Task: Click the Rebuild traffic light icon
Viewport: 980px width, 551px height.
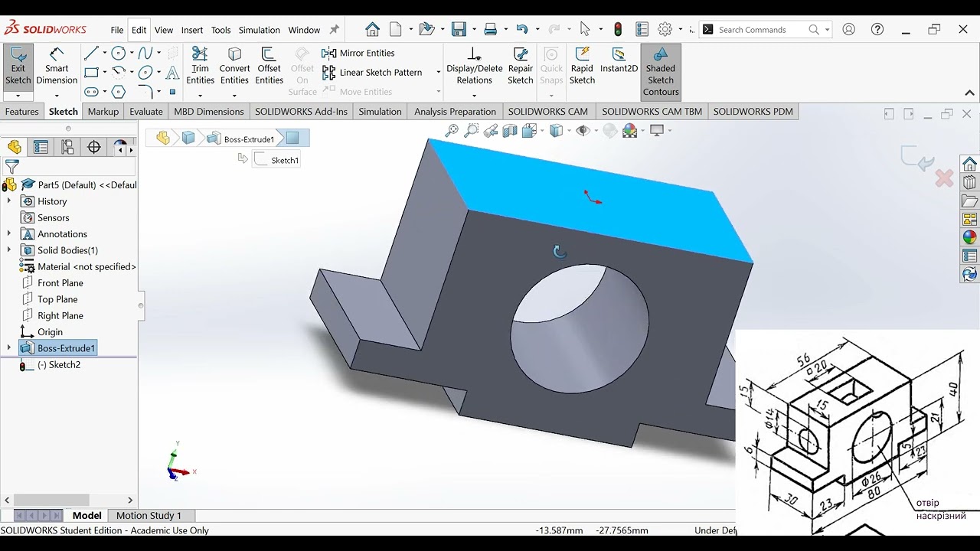Action: (x=618, y=30)
